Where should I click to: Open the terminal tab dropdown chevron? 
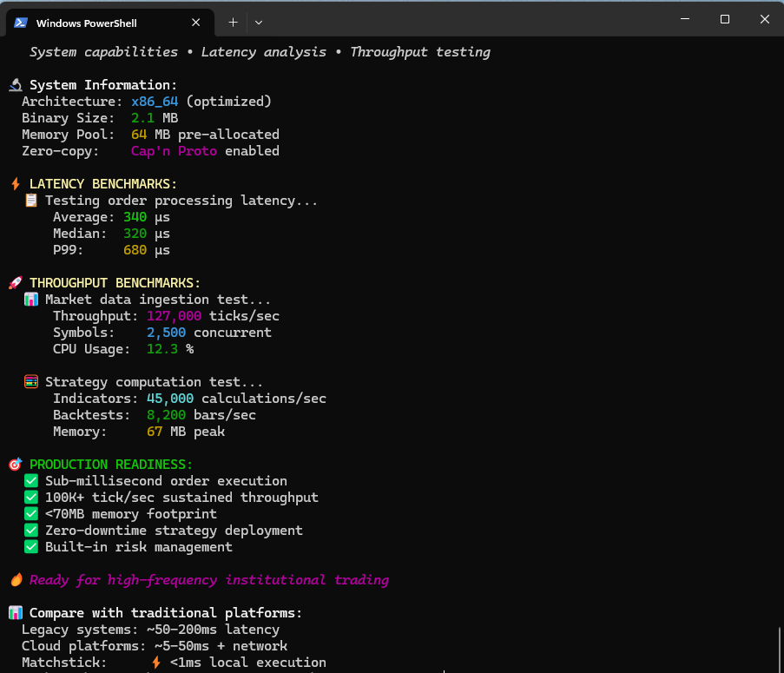point(258,23)
